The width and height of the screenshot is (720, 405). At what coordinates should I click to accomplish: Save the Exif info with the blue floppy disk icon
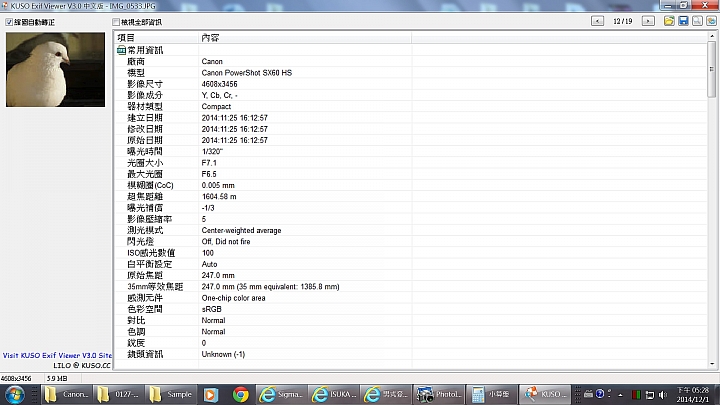[683, 21]
